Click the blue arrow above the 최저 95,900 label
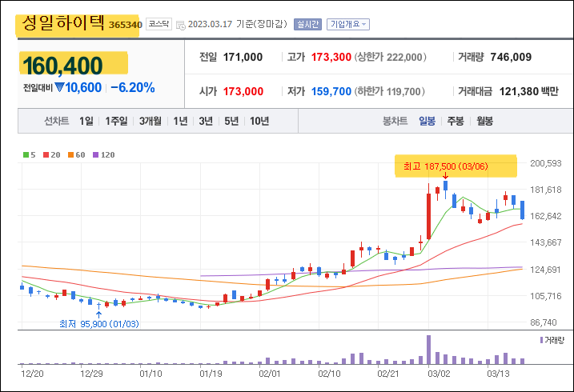The height and width of the screenshot is (392, 574). [98, 314]
